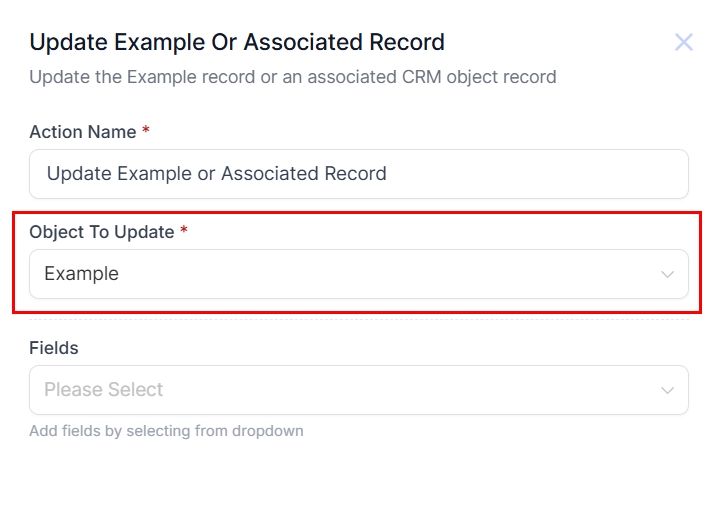This screenshot has width=719, height=514.
Task: Click the dialog title heading
Action: (237, 42)
